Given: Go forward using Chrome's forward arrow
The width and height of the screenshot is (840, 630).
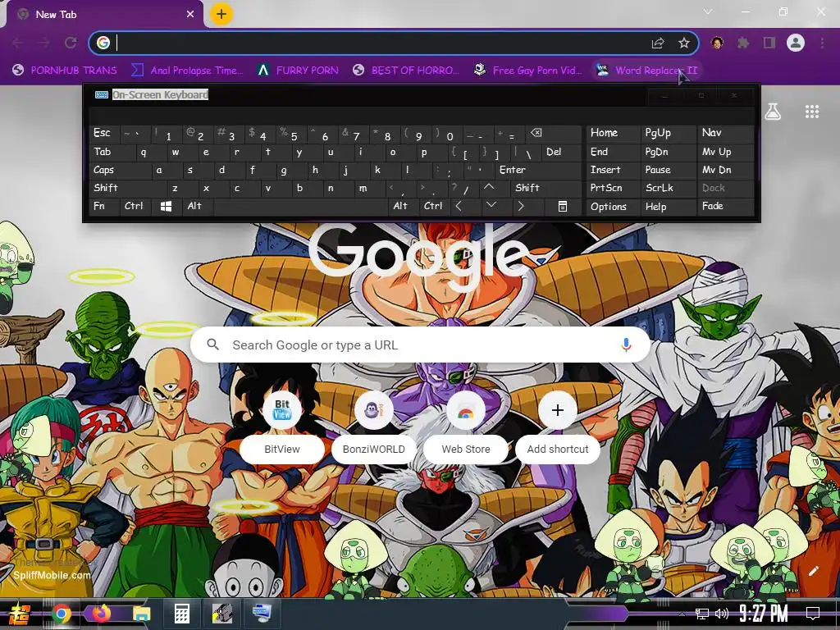Looking at the screenshot, I should [x=44, y=43].
